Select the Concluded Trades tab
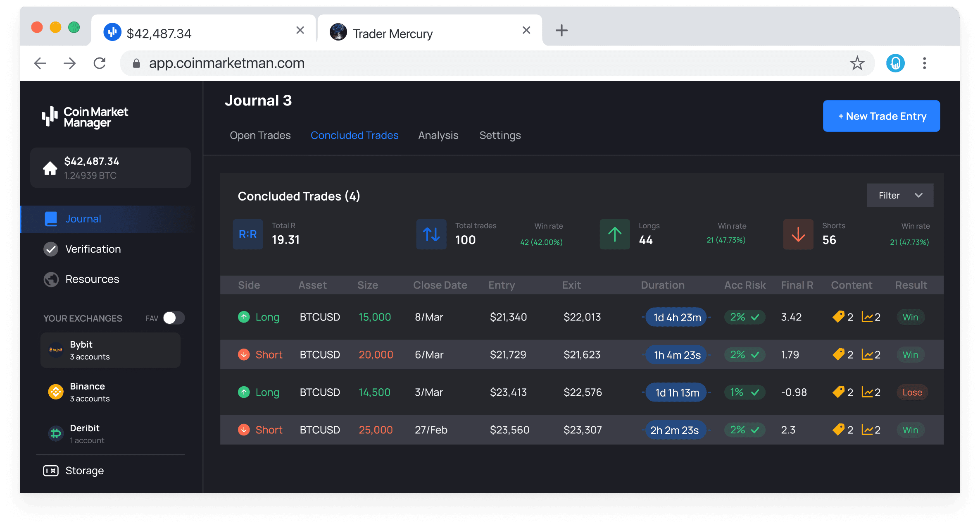980x526 pixels. 354,135
